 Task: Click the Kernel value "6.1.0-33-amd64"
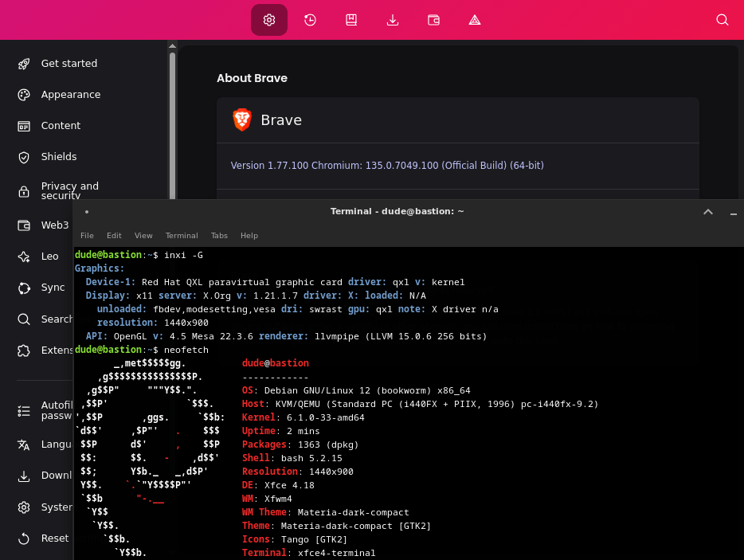(x=326, y=417)
